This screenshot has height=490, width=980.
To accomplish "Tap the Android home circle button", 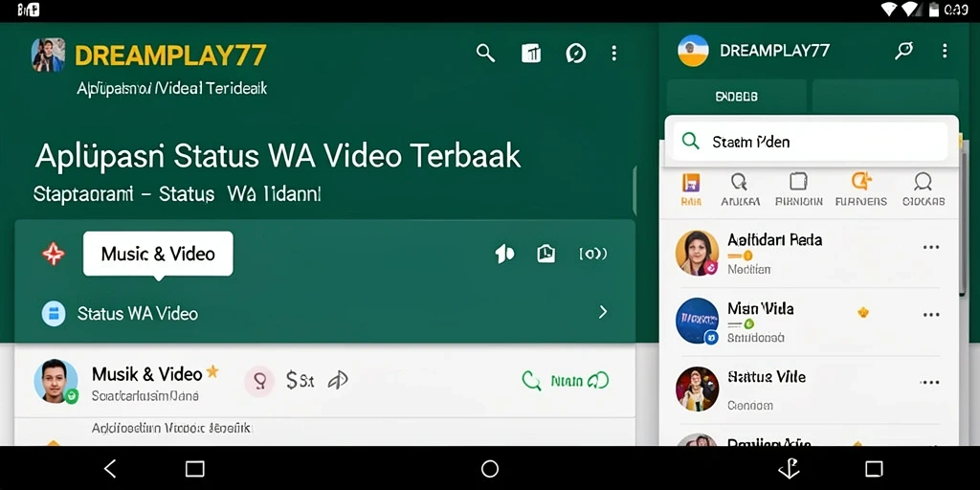I will 490,469.
